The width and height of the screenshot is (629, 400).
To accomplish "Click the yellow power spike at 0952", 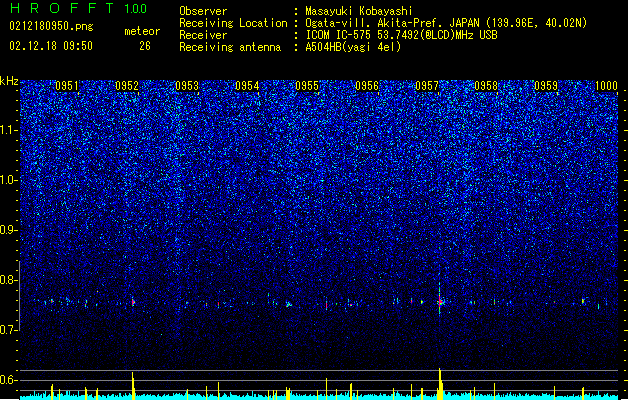I will tap(133, 385).
